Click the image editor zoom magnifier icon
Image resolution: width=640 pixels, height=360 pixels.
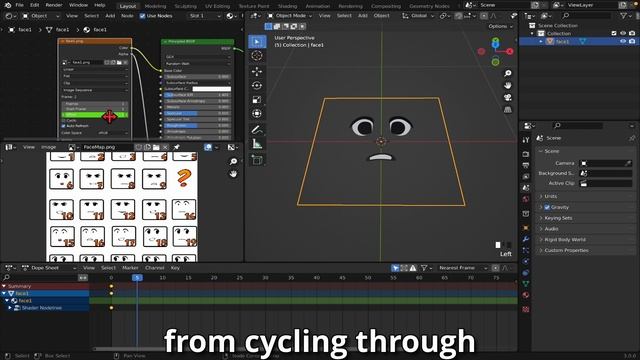click(233, 162)
